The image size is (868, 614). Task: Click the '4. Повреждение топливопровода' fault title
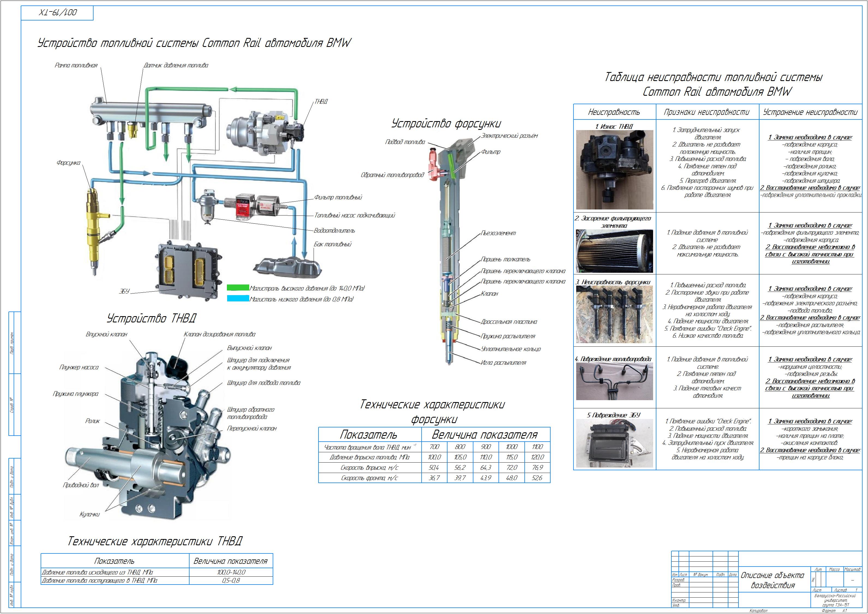[x=613, y=359]
